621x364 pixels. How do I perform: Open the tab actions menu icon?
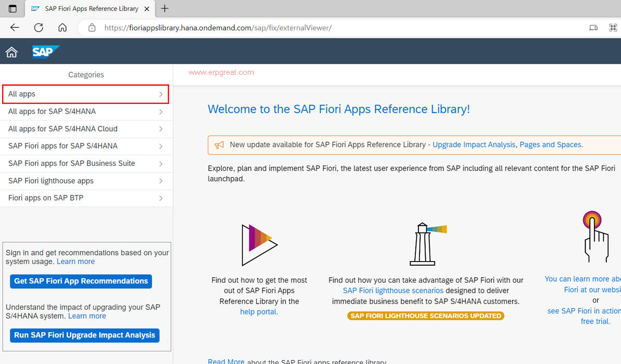tap(12, 9)
